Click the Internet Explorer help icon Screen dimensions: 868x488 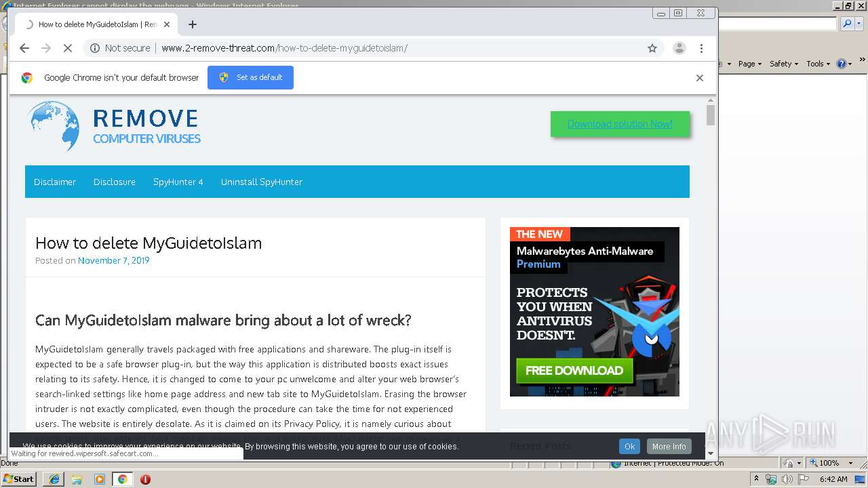pyautogui.click(x=842, y=64)
